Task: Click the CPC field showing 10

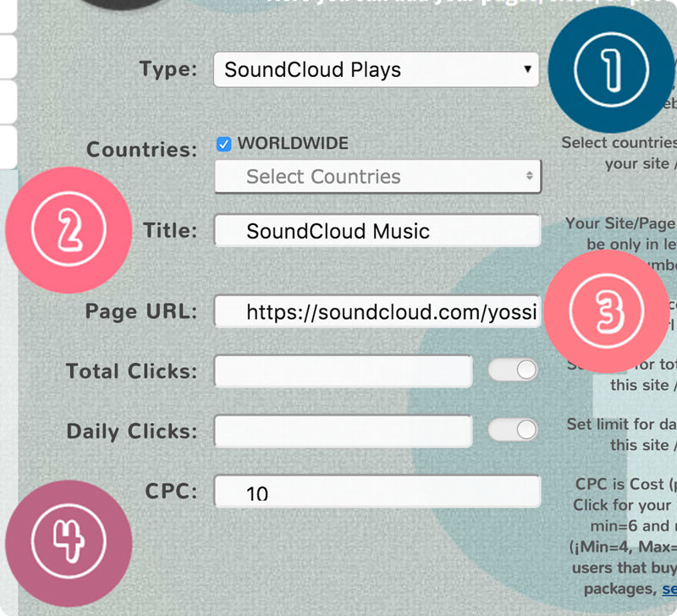Action: coord(377,491)
